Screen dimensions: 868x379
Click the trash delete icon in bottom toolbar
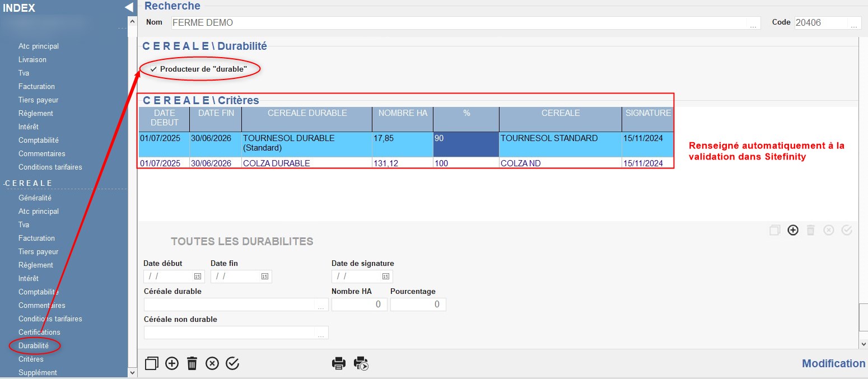point(192,363)
